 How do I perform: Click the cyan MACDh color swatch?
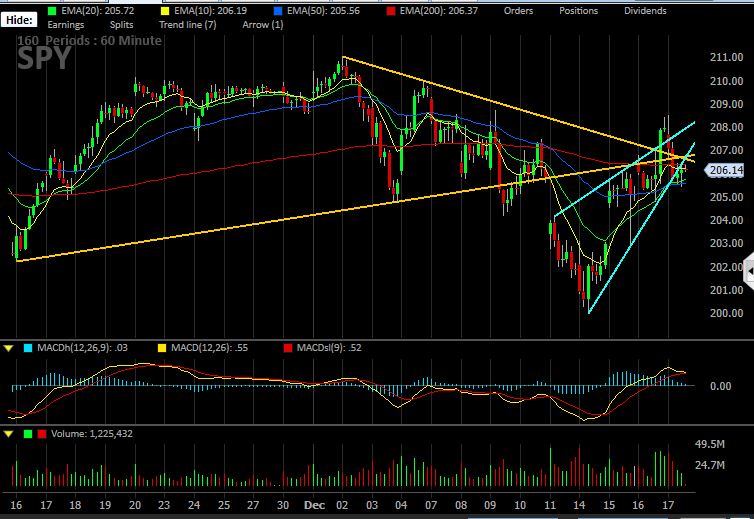[28, 348]
